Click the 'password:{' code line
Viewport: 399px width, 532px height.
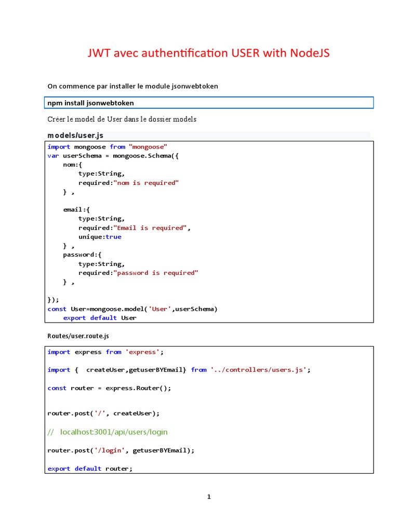pyautogui.click(x=82, y=255)
